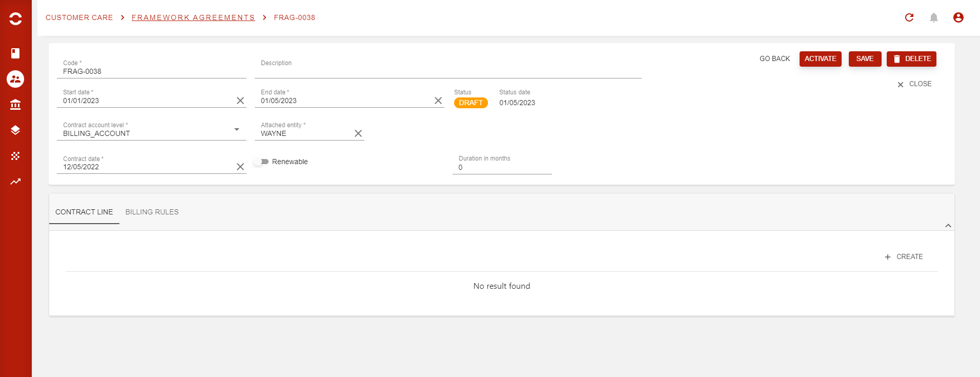Create a new contract line
Viewport: 980px width, 377px height.
[x=904, y=256]
